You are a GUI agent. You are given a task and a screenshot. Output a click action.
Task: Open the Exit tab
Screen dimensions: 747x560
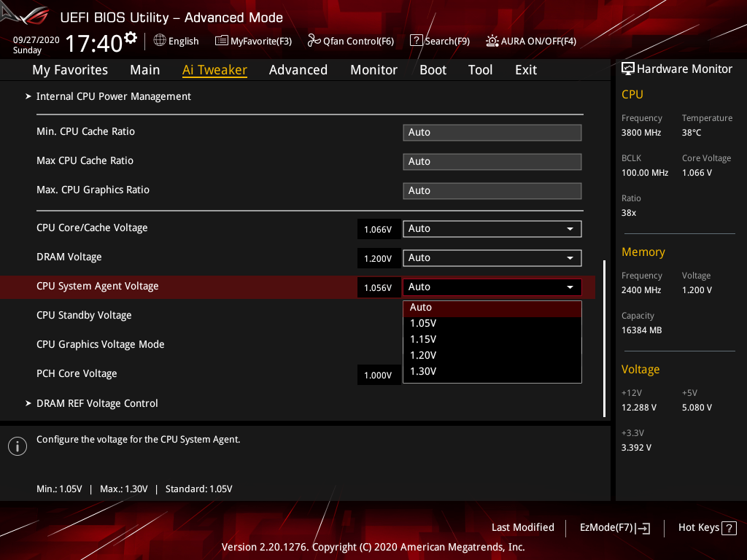pos(526,70)
